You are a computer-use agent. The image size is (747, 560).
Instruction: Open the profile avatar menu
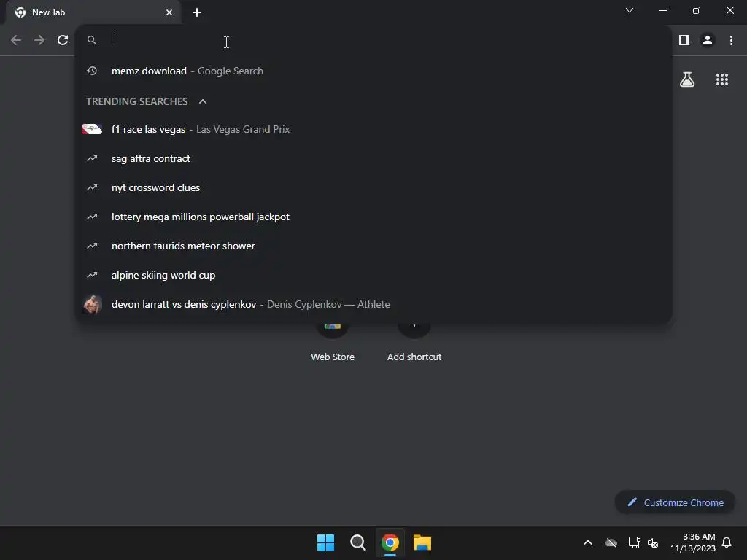[708, 41]
